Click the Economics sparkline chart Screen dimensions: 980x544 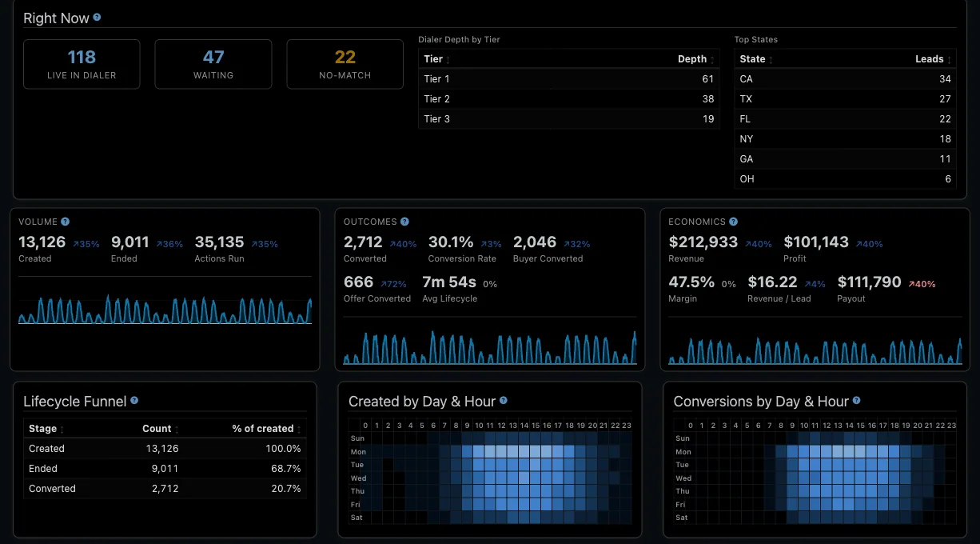click(815, 350)
